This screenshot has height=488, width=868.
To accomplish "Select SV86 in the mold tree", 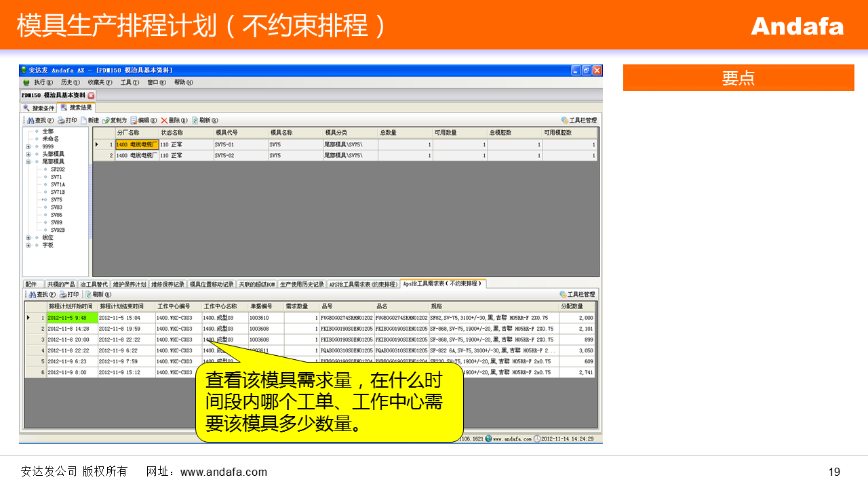I will point(56,215).
